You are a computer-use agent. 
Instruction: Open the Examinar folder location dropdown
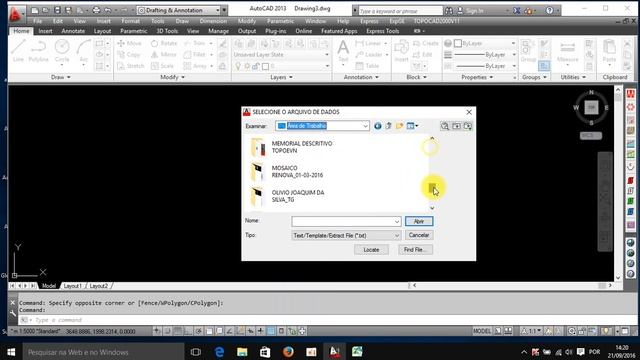point(365,126)
